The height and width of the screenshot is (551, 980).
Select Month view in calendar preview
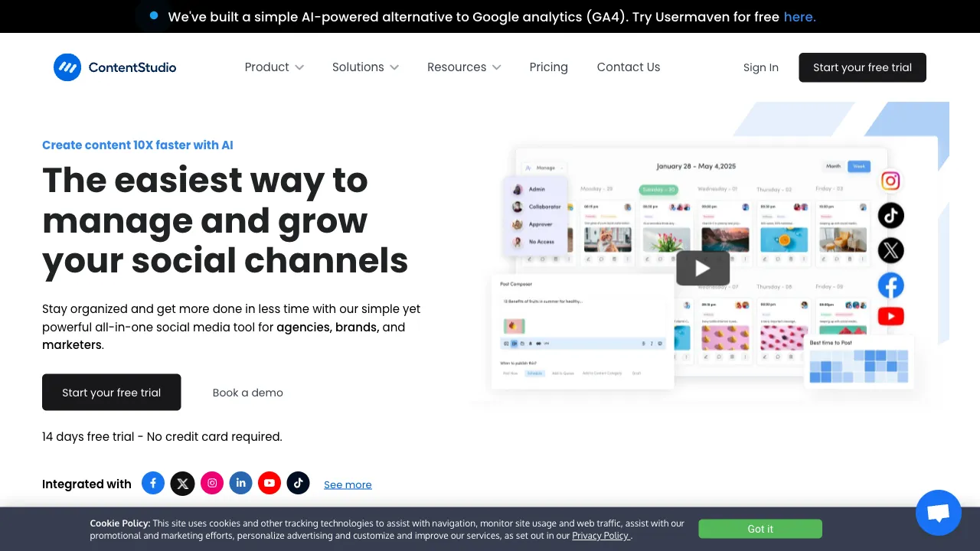pyautogui.click(x=834, y=166)
